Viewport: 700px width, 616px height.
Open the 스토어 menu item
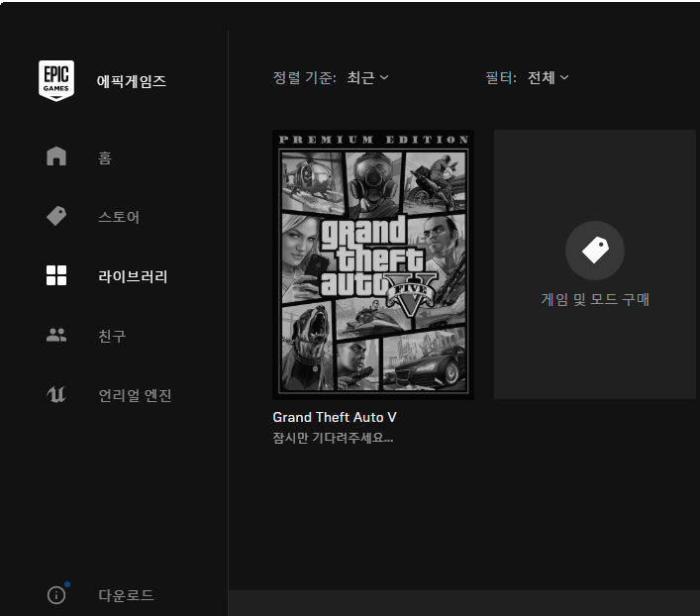pyautogui.click(x=119, y=217)
